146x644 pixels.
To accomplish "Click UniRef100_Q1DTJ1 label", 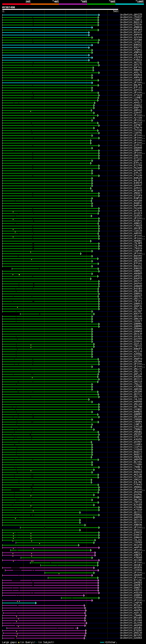I will coord(131,344).
